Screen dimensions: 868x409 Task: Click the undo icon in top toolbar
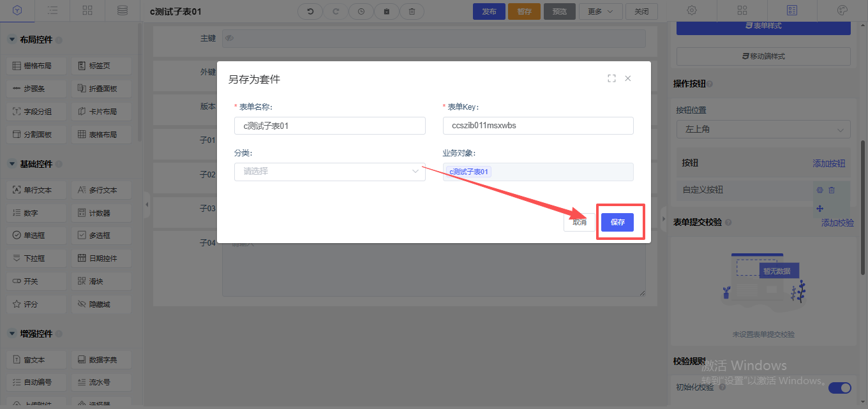click(x=310, y=11)
